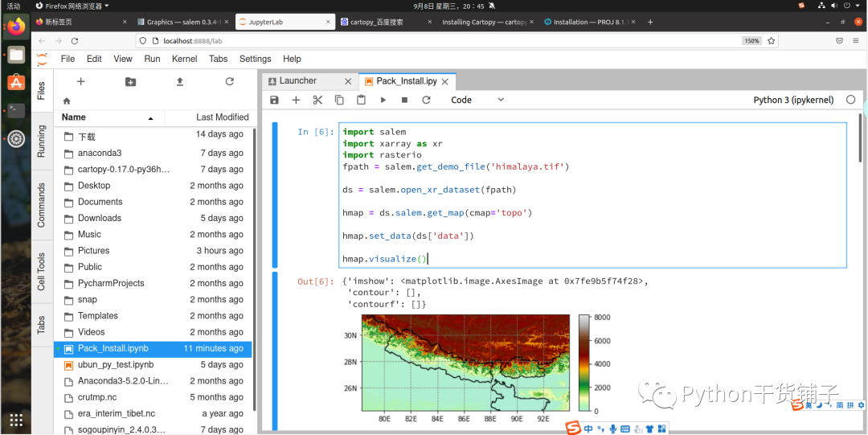Open the Code cell type dropdown
The image size is (868, 435).
[477, 101]
